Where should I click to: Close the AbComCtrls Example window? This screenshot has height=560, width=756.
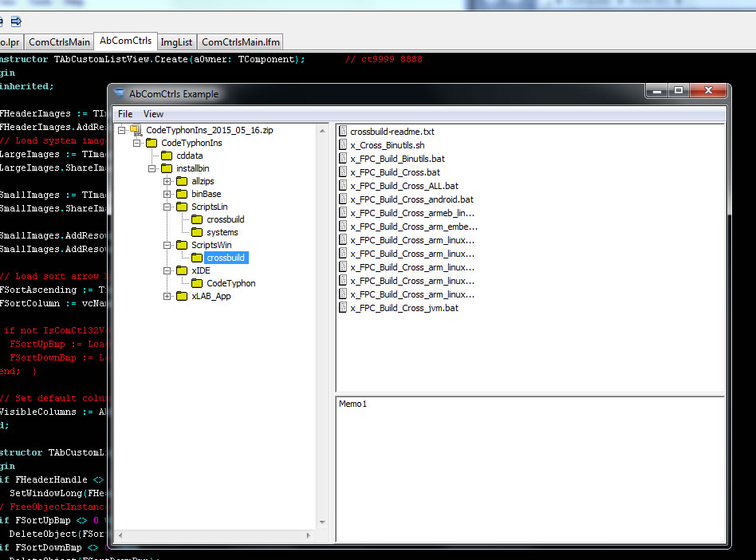[708, 91]
